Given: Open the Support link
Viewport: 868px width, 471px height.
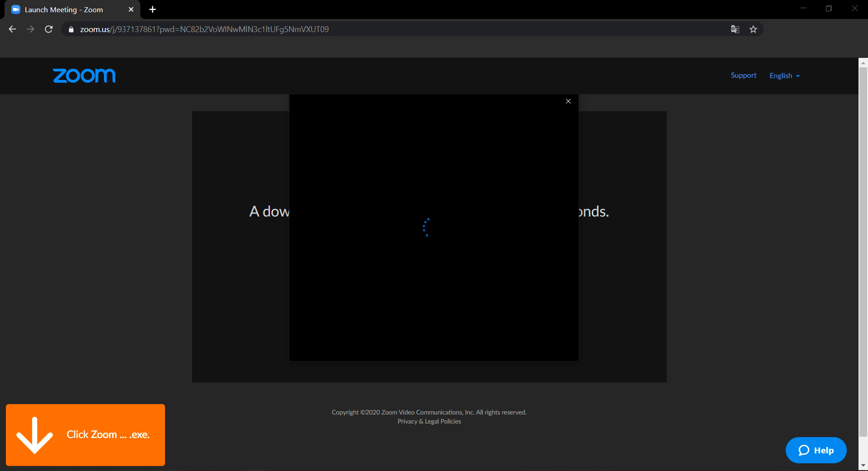Looking at the screenshot, I should click(743, 75).
